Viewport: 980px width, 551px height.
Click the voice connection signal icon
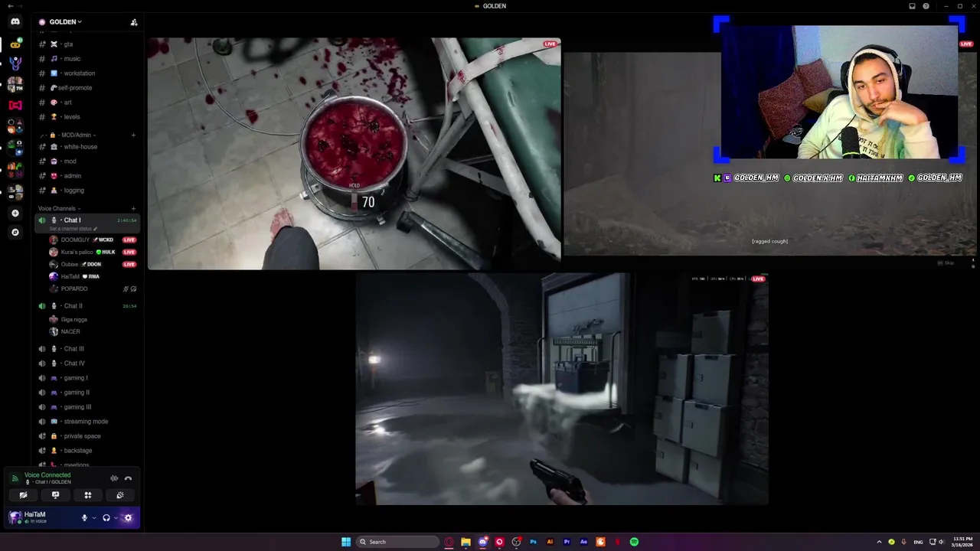click(15, 478)
